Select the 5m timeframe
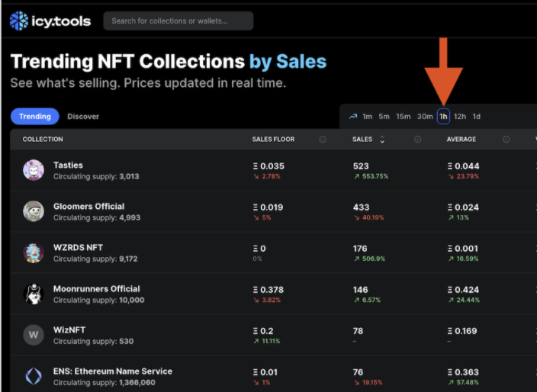537x392 pixels. 384,117
